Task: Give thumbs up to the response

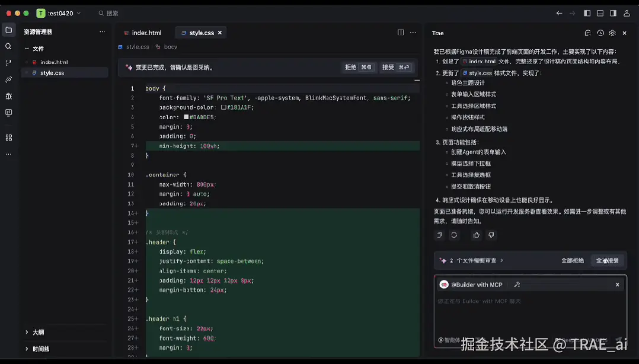Action: [x=477, y=235]
